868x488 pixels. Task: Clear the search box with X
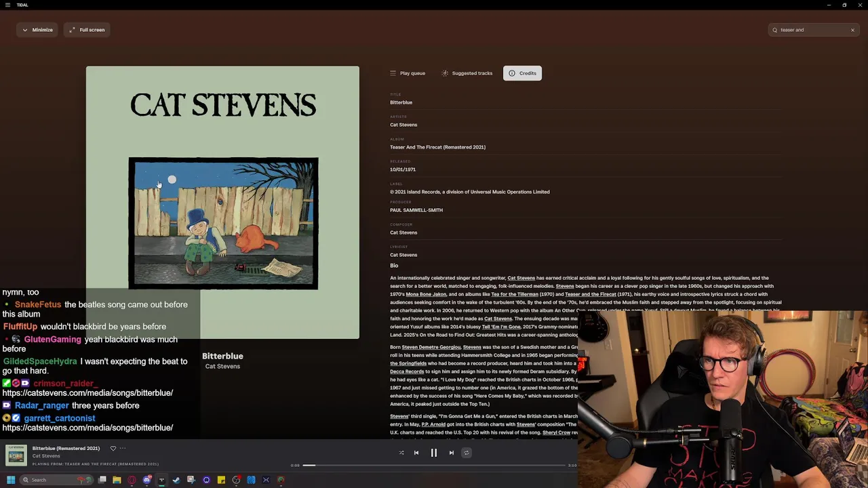tap(852, 30)
